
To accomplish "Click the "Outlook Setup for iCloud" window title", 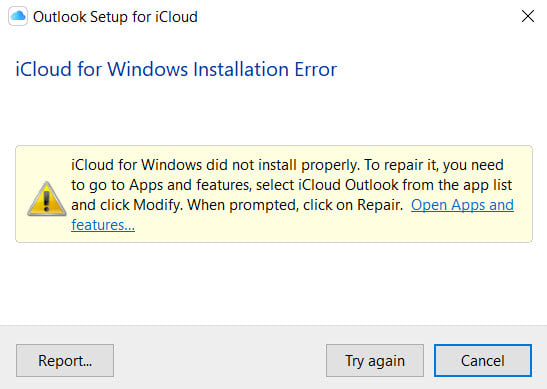I will (x=115, y=17).
